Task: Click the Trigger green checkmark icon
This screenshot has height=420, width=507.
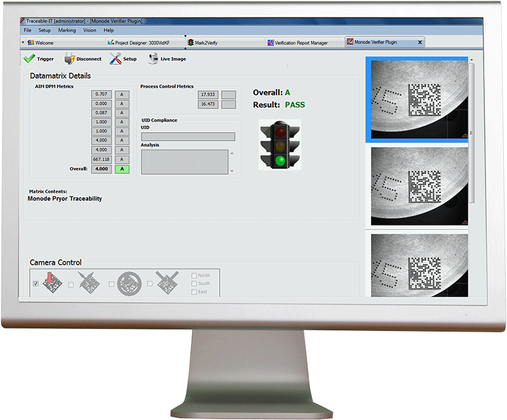Action: pos(29,59)
